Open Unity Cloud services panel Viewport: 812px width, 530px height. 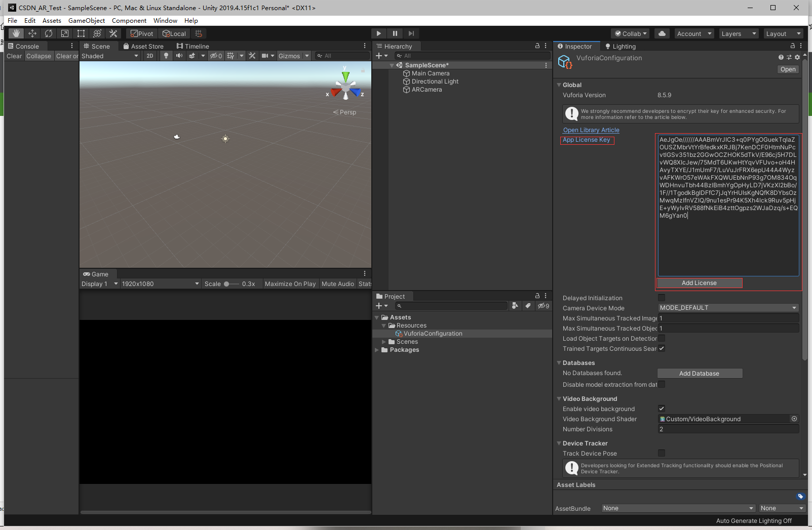point(662,33)
